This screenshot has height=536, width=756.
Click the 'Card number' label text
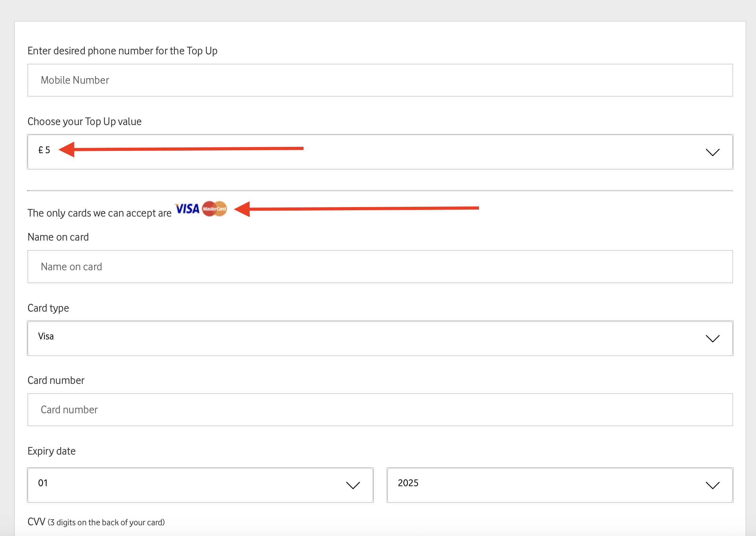56,380
